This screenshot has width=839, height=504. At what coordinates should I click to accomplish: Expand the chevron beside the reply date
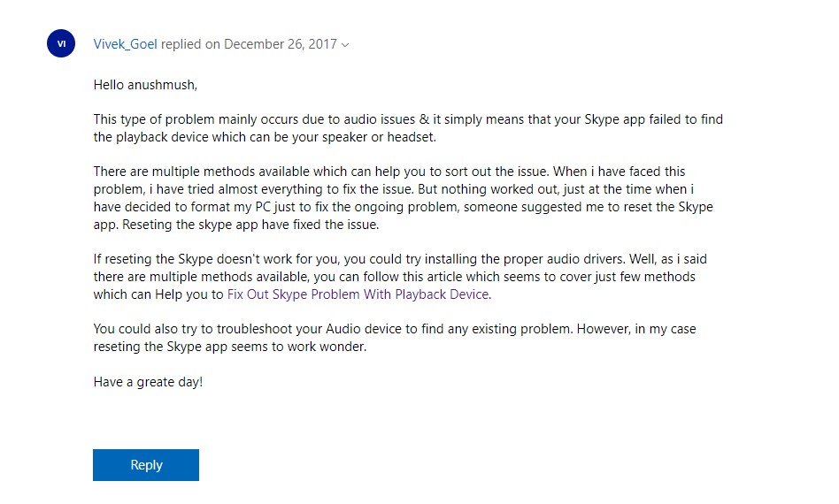[345, 45]
